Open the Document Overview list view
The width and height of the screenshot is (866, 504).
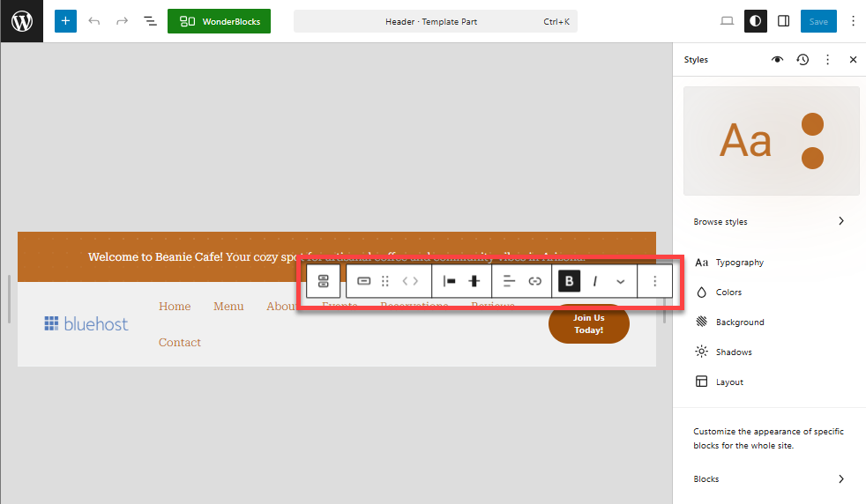[x=150, y=21]
